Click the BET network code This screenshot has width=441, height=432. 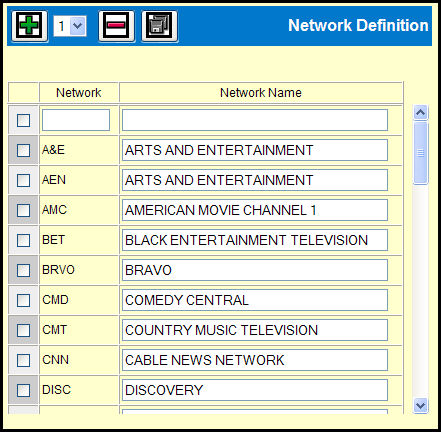pos(53,240)
